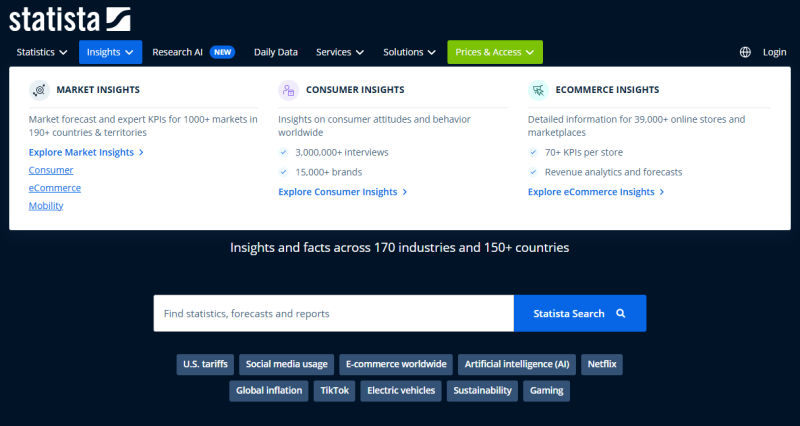This screenshot has height=426, width=800.
Task: Expand the Statistics dropdown menu
Action: pyautogui.click(x=42, y=52)
